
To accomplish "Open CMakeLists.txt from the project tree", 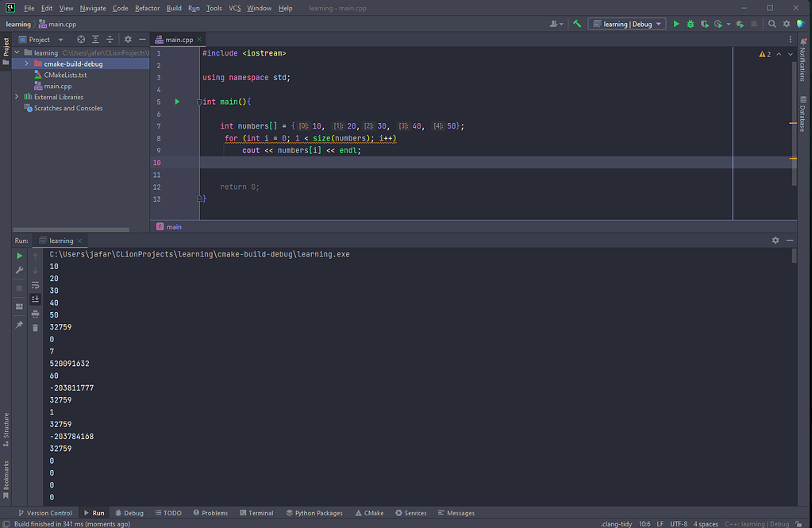I will tap(65, 75).
